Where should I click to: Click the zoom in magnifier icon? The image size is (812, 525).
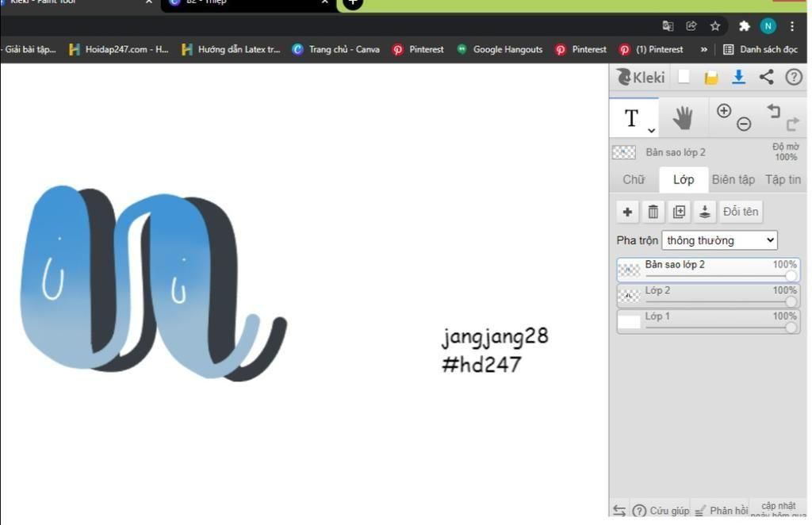pos(724,111)
